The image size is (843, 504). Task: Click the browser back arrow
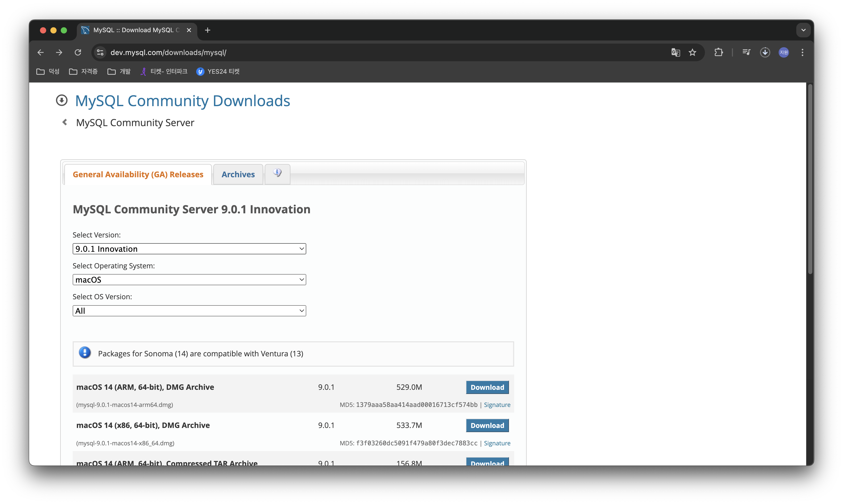point(40,52)
